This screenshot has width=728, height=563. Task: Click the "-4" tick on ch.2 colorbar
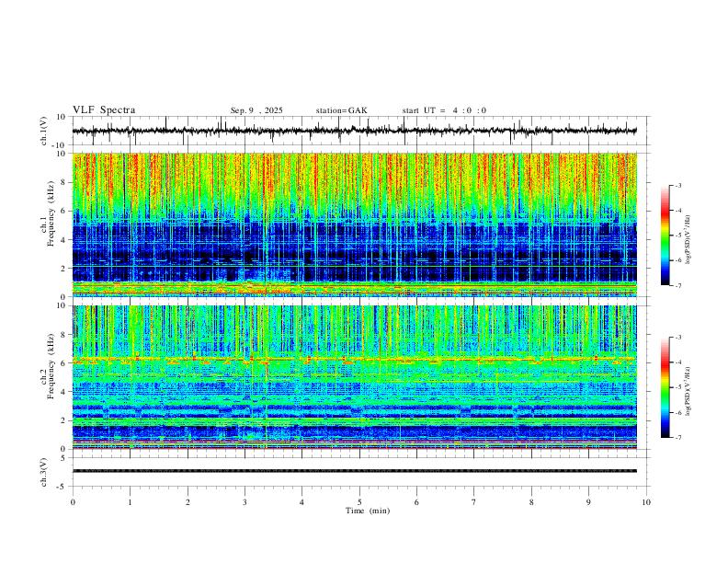pyautogui.click(x=677, y=362)
